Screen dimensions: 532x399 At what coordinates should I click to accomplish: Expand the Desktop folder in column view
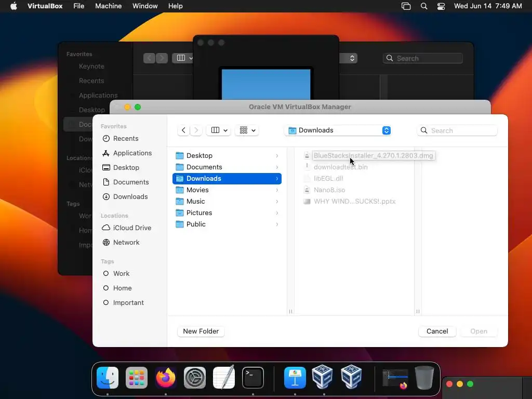click(x=227, y=156)
